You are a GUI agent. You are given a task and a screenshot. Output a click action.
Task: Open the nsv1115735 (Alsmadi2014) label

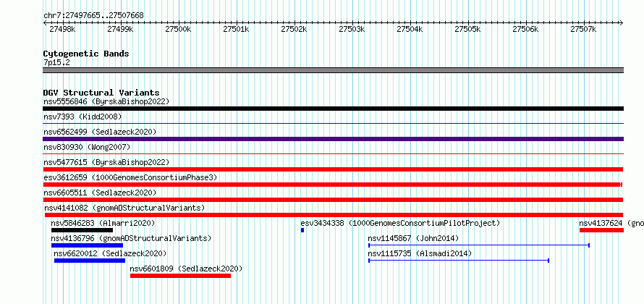click(420, 253)
